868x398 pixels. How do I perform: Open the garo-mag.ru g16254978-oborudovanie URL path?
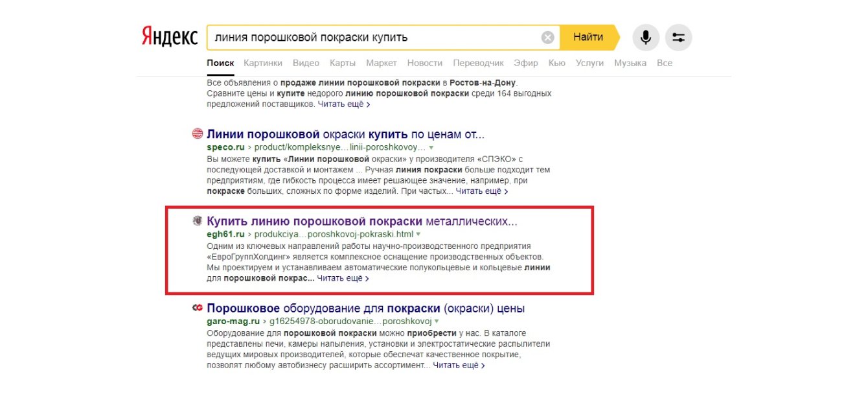350,321
